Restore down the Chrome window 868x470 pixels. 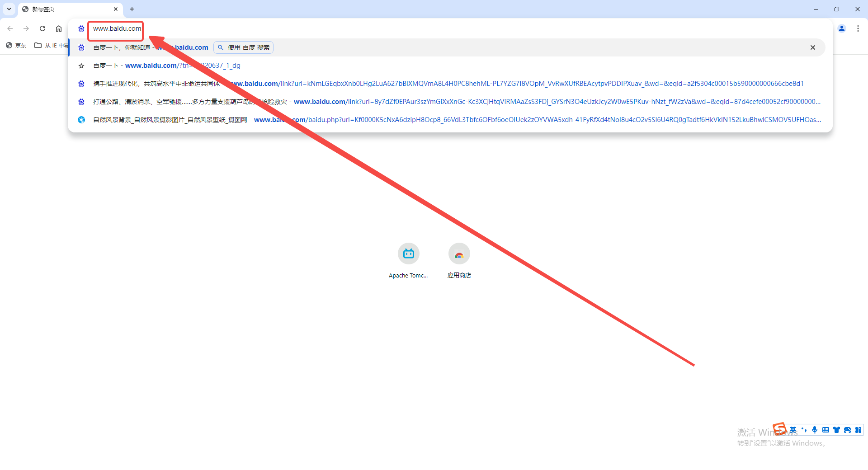[837, 9]
